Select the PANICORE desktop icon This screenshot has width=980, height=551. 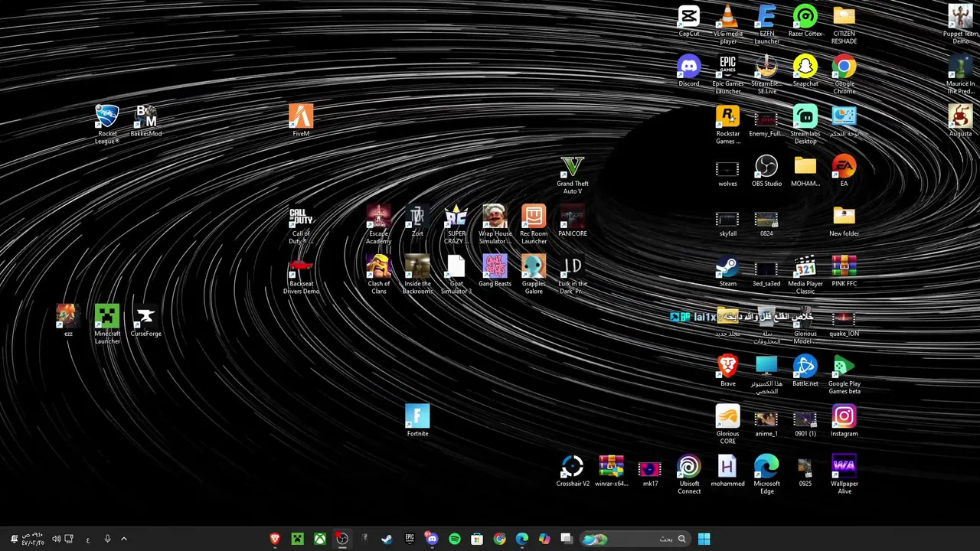tap(573, 221)
